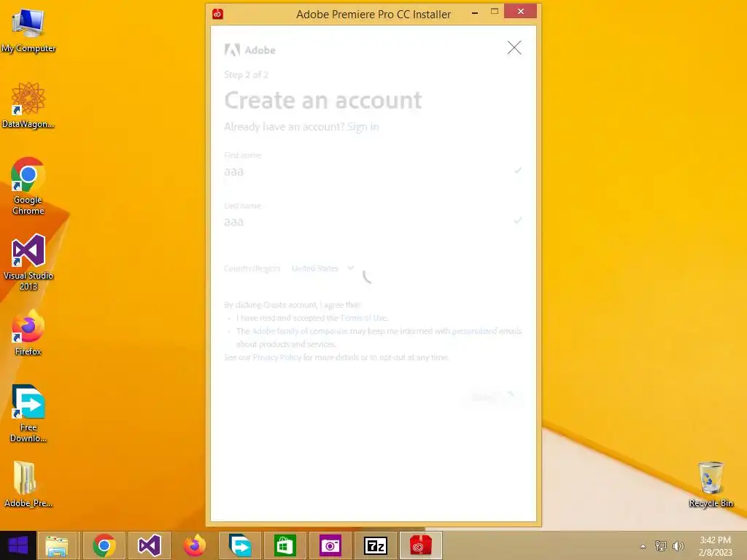Click the Creative Cloud icon in title bar
The image size is (747, 560).
217,14
